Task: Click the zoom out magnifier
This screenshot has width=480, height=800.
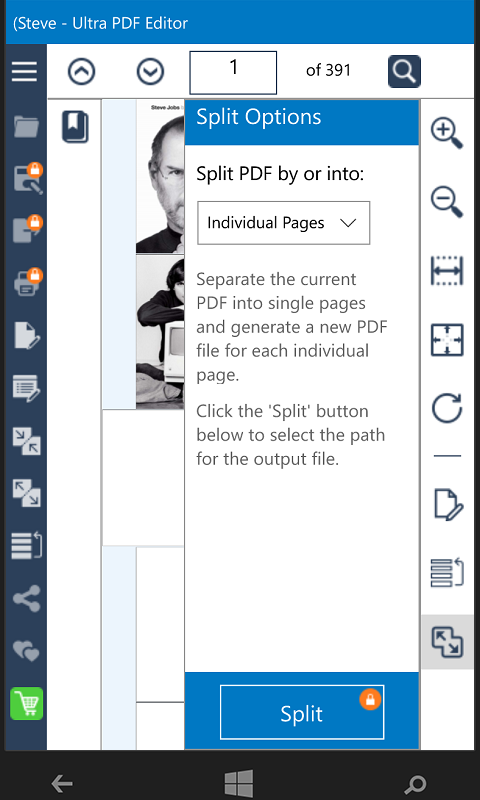Action: pyautogui.click(x=446, y=202)
